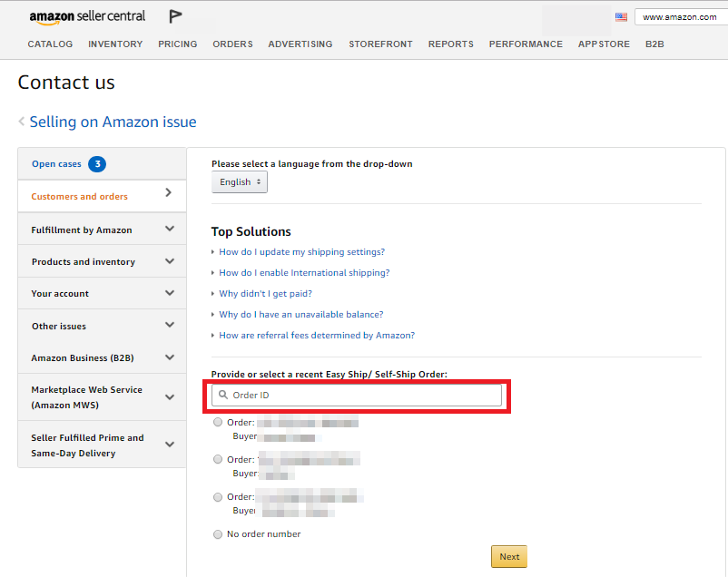Screen dimensions: 728x577
Task: Open the STOREFRONT menu
Action: pyautogui.click(x=380, y=44)
